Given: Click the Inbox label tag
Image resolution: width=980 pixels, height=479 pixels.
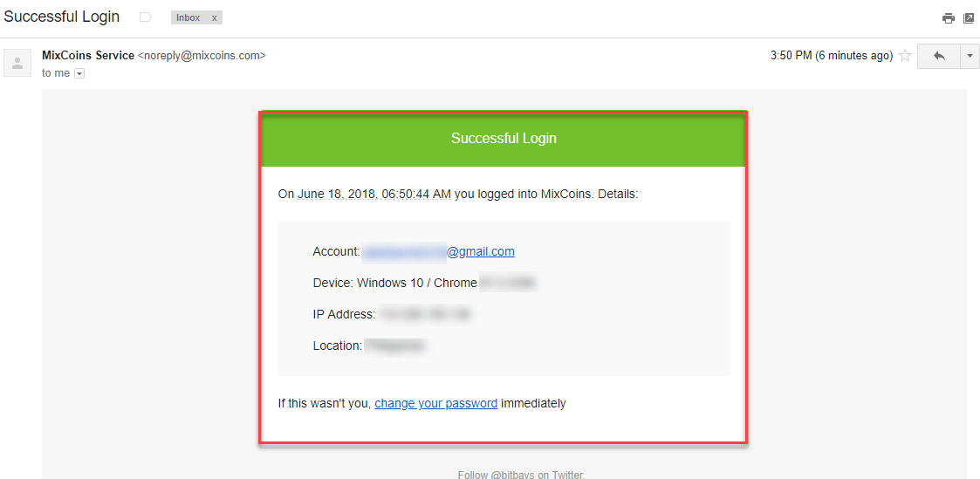Looking at the screenshot, I should click(x=188, y=18).
